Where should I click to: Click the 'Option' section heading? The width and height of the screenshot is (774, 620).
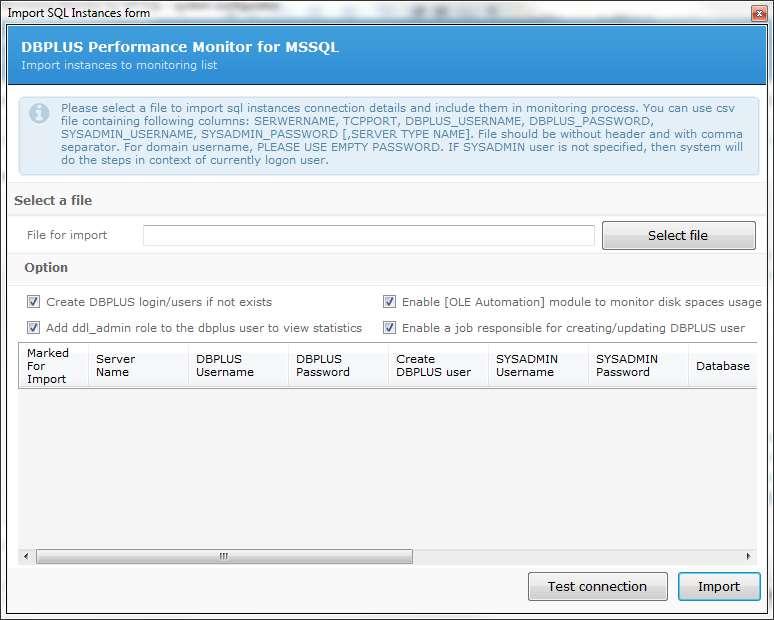[x=46, y=268]
